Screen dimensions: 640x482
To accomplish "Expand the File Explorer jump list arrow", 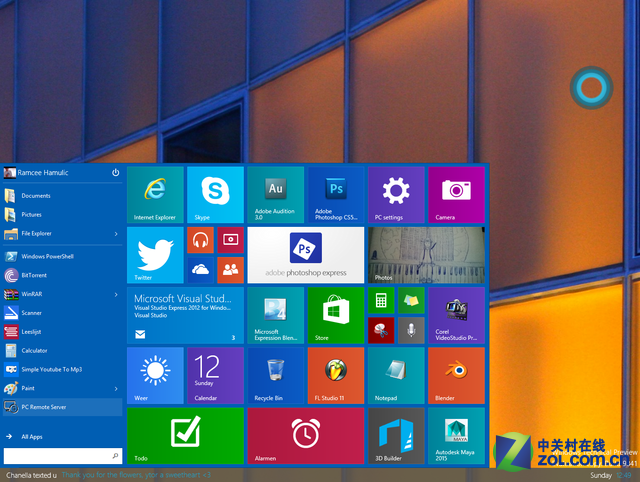I will pyautogui.click(x=116, y=234).
